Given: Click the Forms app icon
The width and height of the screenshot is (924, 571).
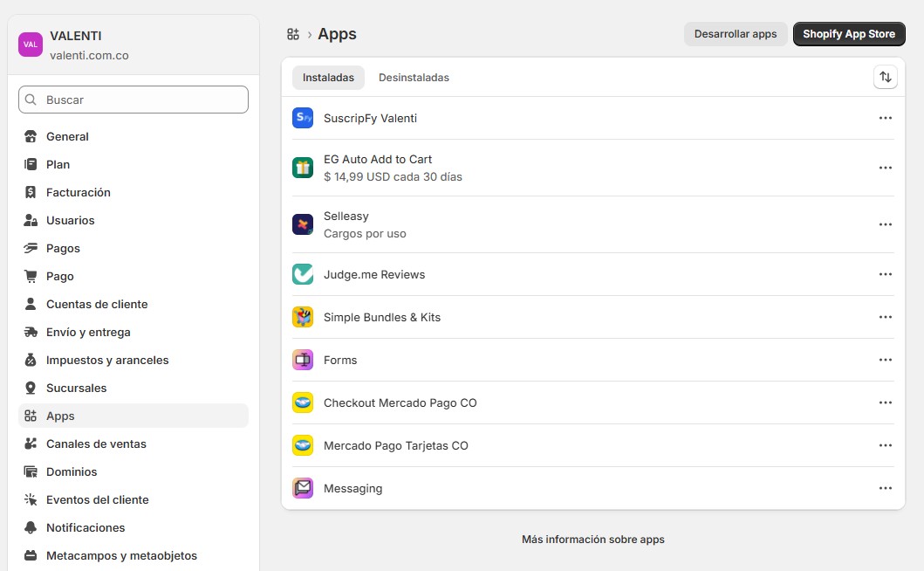Looking at the screenshot, I should point(303,360).
